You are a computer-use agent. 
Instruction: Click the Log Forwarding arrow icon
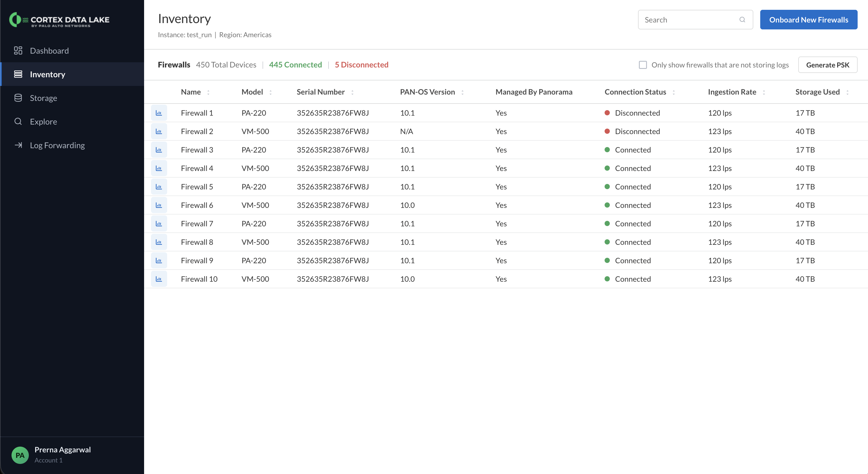pyautogui.click(x=18, y=145)
